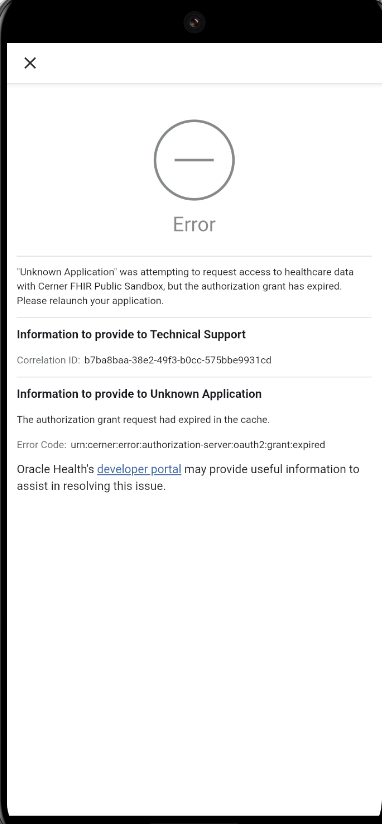Select the large Error heading

pos(194,224)
